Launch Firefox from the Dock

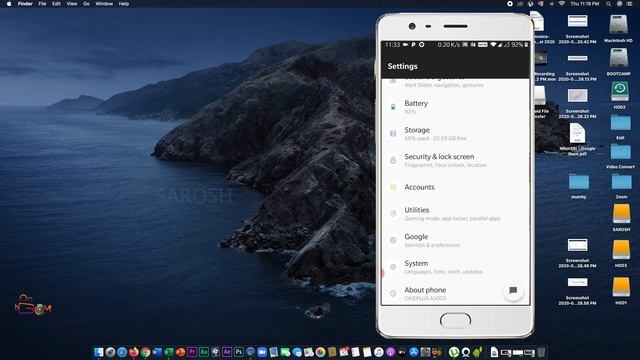(x=133, y=352)
